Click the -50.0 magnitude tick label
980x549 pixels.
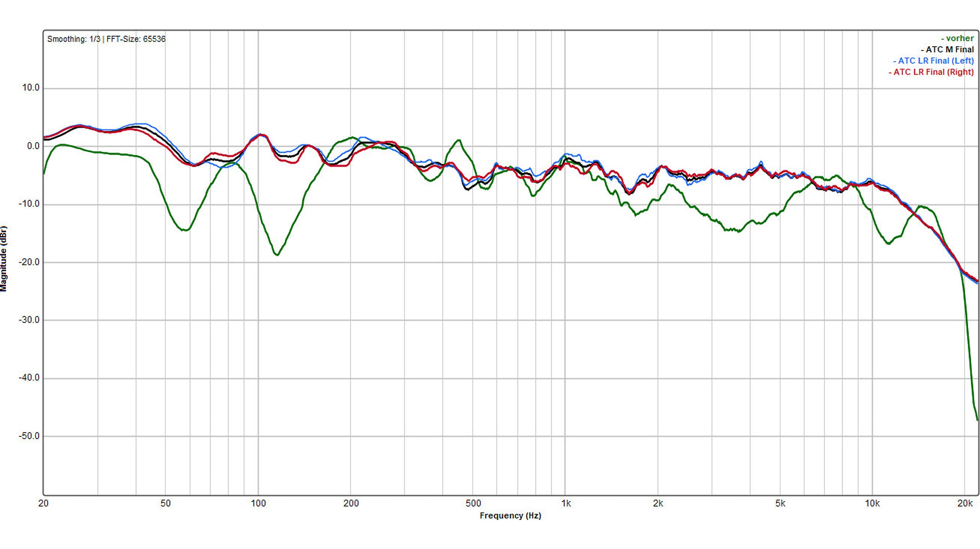[29, 436]
